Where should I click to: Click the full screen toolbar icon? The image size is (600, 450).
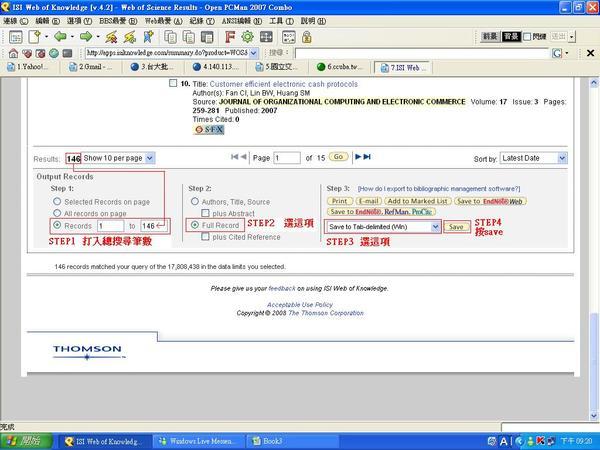point(266,37)
